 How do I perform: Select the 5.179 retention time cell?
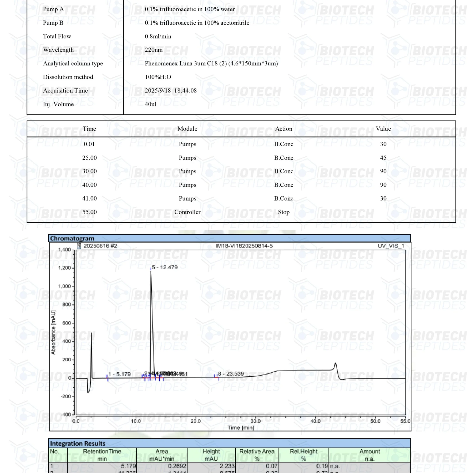[x=128, y=466]
